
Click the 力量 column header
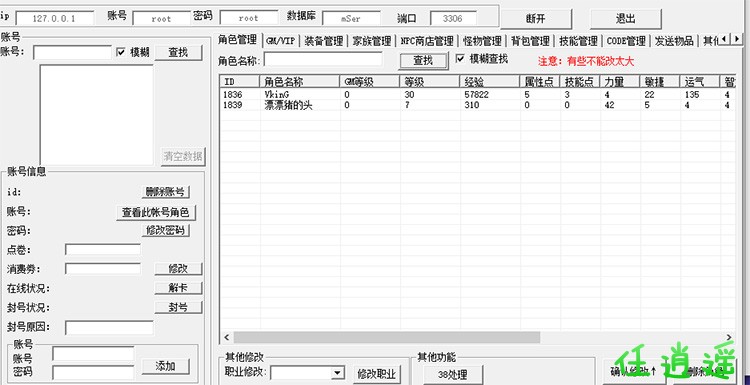[x=620, y=82]
